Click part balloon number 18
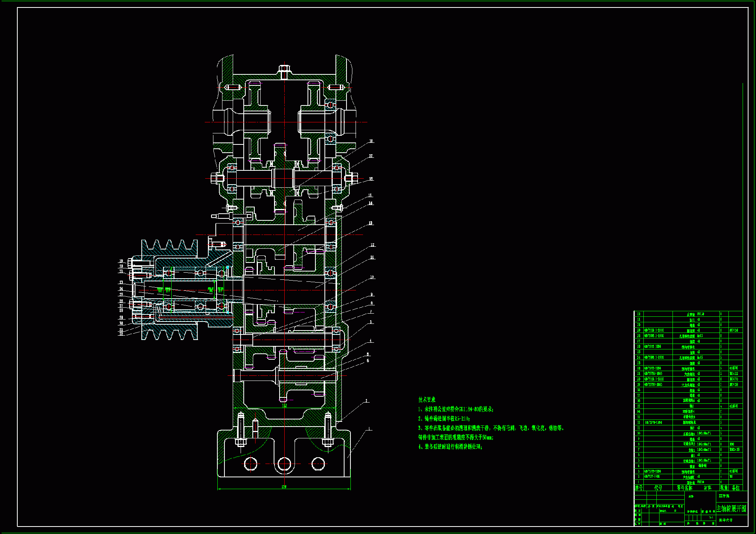 click(371, 141)
